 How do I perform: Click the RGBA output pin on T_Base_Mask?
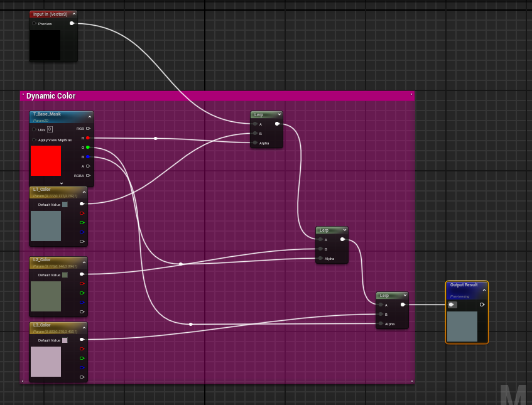coord(88,175)
